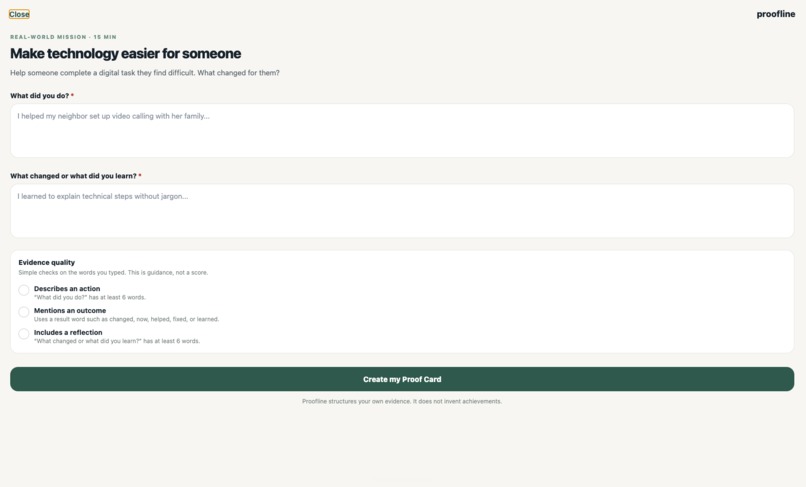806x487 pixels.
Task: Click the "Describes an action" label
Action: [x=67, y=288]
